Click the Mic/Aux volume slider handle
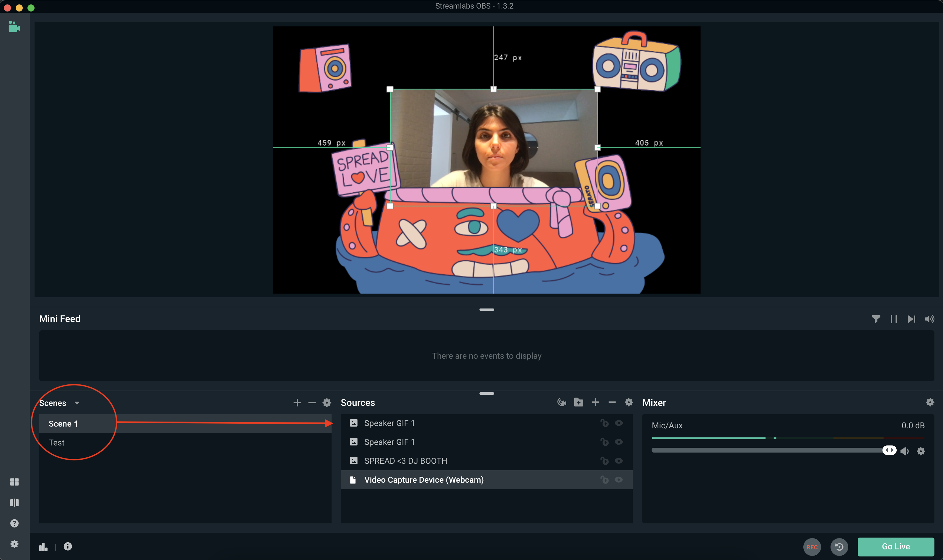 (x=890, y=450)
